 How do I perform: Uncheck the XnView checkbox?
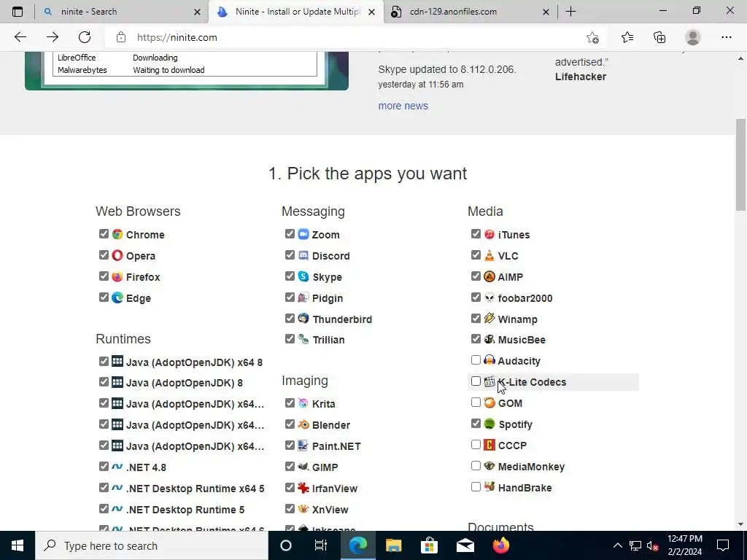tap(290, 508)
